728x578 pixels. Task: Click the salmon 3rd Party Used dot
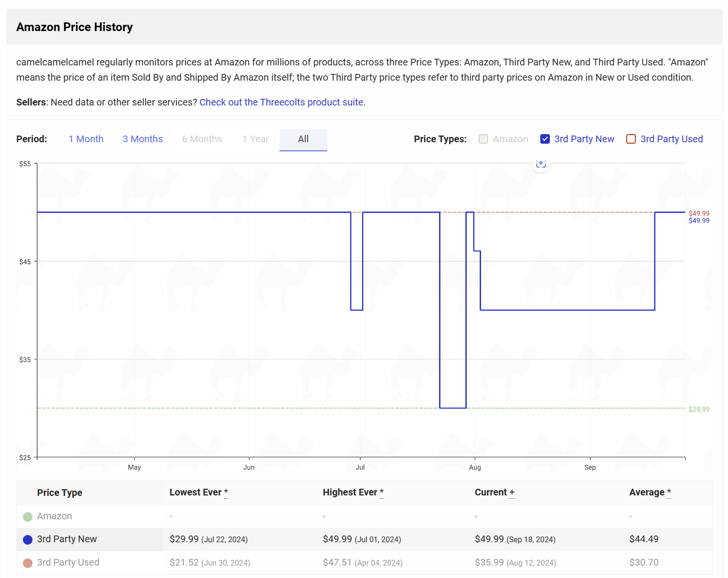28,563
